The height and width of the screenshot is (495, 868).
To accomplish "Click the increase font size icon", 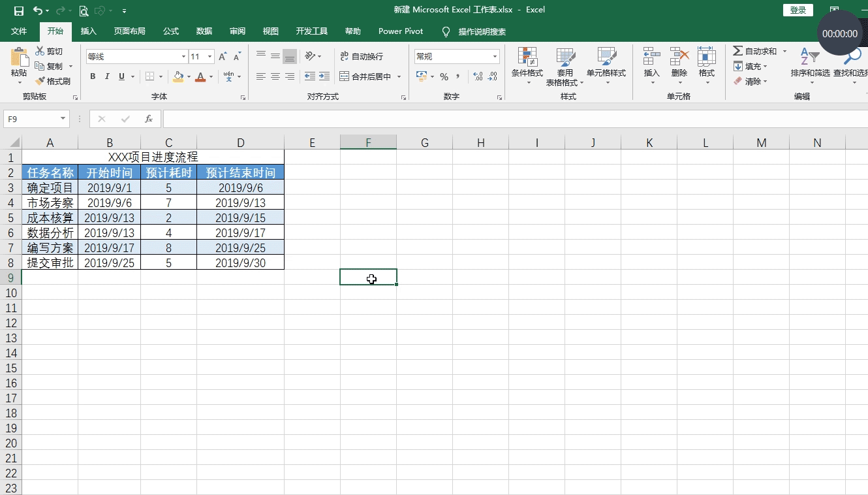I will click(223, 57).
